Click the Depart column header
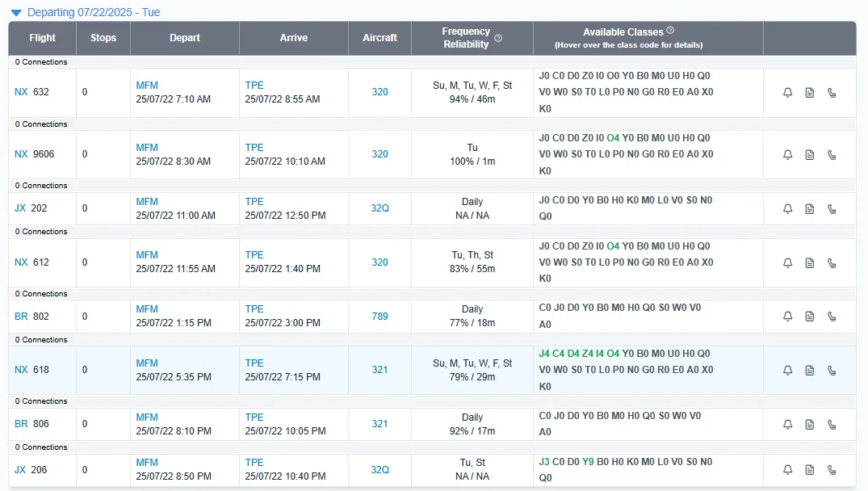 coord(185,38)
